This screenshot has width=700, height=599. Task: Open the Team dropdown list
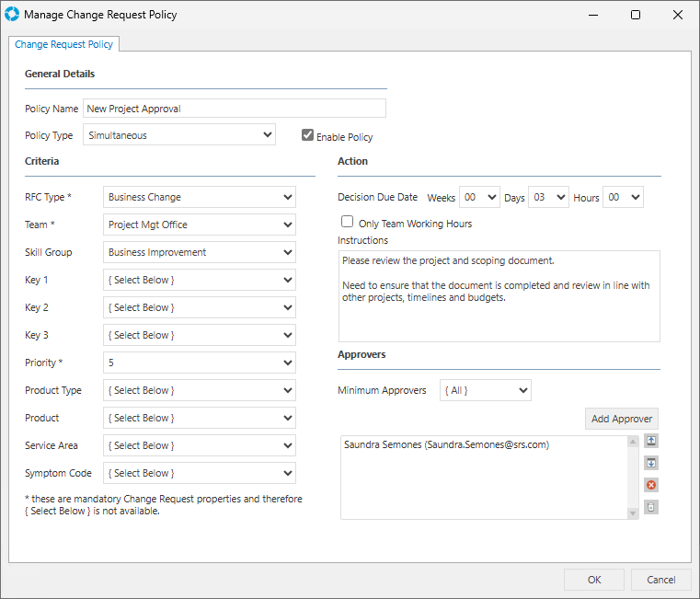pyautogui.click(x=200, y=225)
